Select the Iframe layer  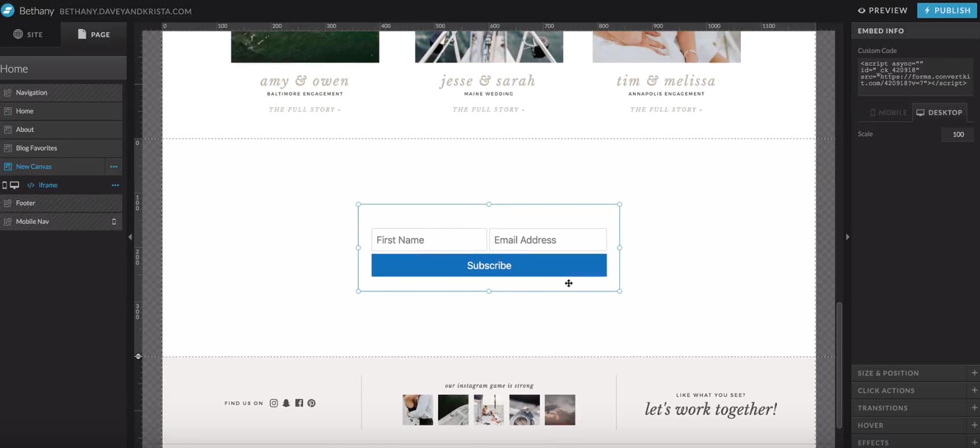coord(48,185)
